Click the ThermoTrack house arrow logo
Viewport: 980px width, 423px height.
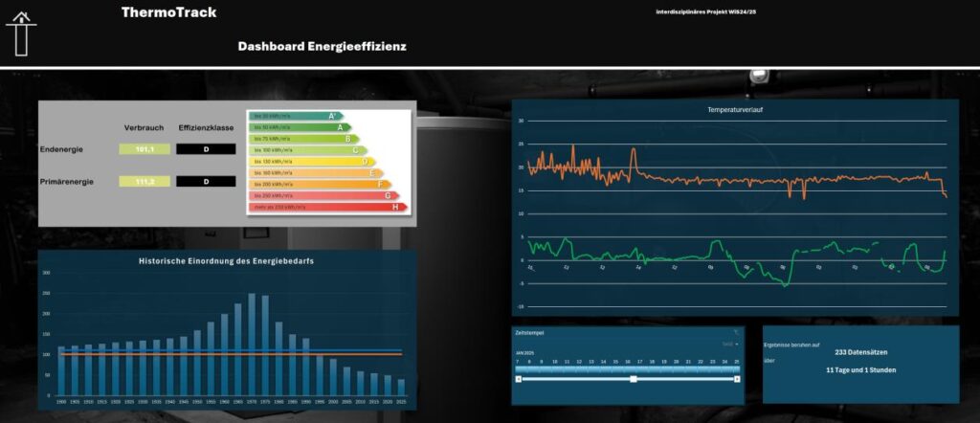tap(21, 33)
